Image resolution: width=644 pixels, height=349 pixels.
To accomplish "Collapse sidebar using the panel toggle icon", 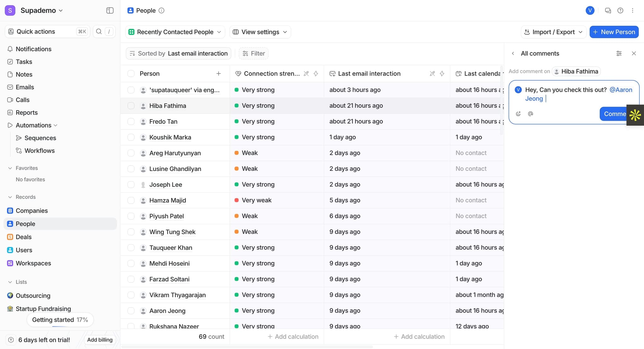I will (x=110, y=10).
